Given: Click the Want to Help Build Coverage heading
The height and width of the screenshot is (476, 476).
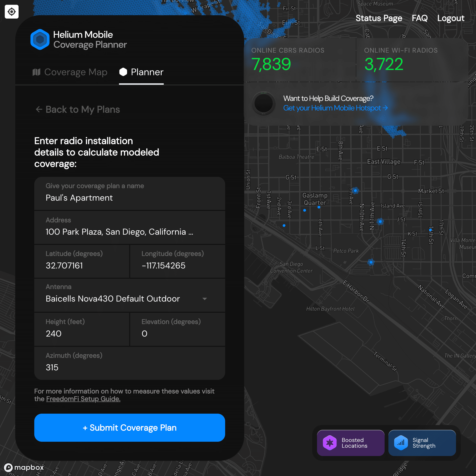Looking at the screenshot, I should point(328,98).
